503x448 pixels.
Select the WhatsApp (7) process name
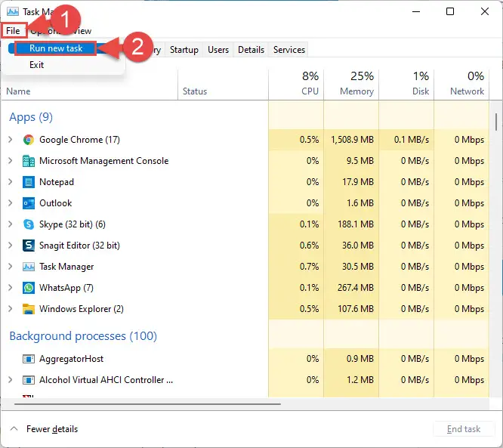[66, 288]
